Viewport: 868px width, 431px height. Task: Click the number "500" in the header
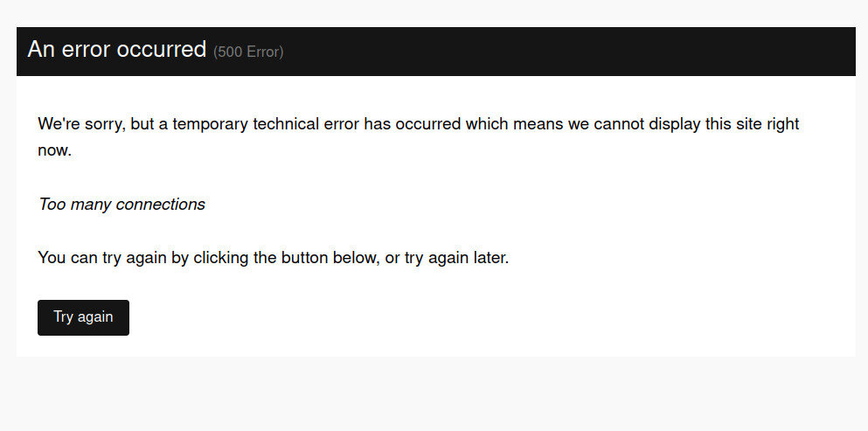tap(231, 52)
